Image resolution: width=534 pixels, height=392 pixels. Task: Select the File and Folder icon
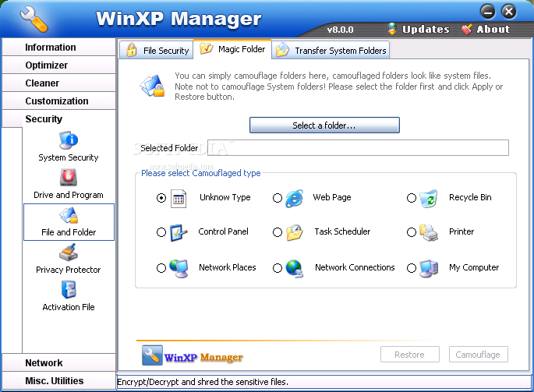pos(69,215)
